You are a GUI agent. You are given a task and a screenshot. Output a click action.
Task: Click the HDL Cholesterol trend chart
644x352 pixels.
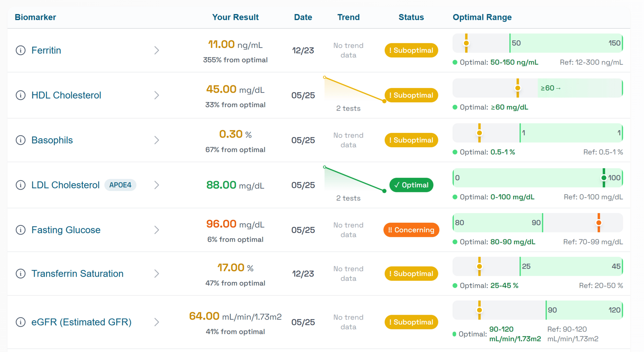click(x=354, y=90)
